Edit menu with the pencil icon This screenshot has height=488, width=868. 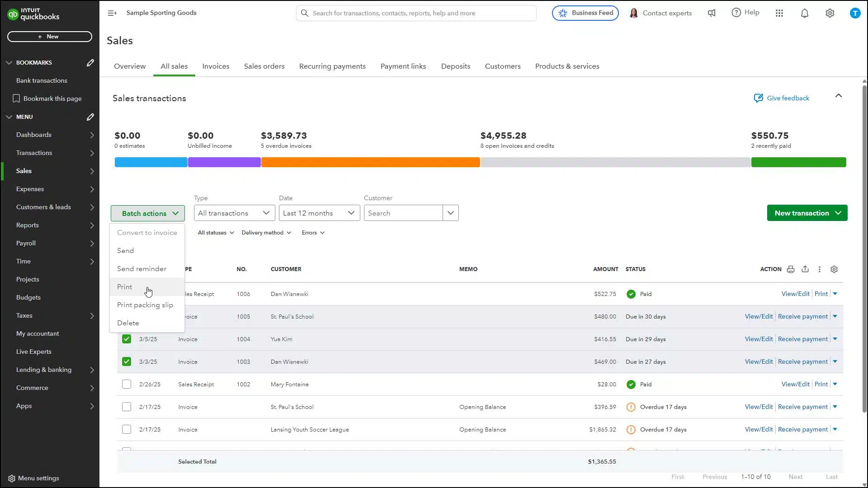[x=90, y=117]
